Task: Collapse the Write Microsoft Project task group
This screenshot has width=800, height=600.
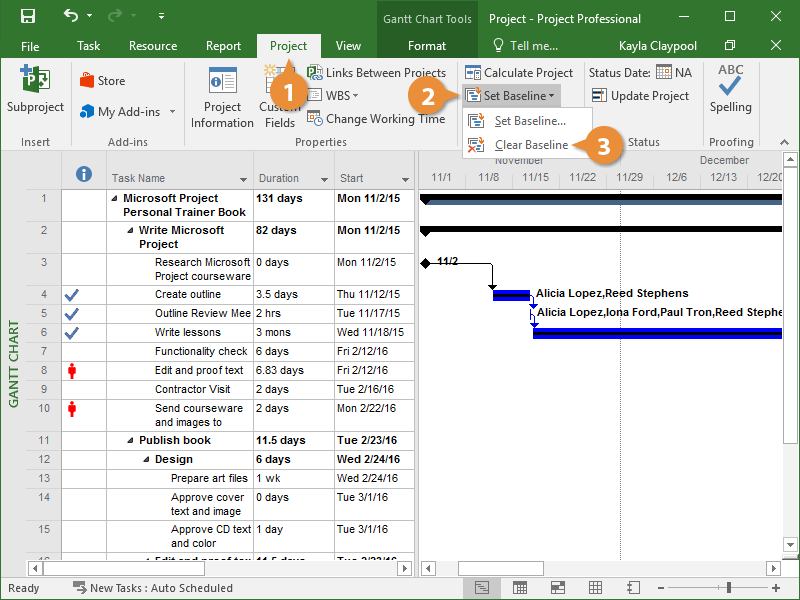Action: (x=131, y=231)
